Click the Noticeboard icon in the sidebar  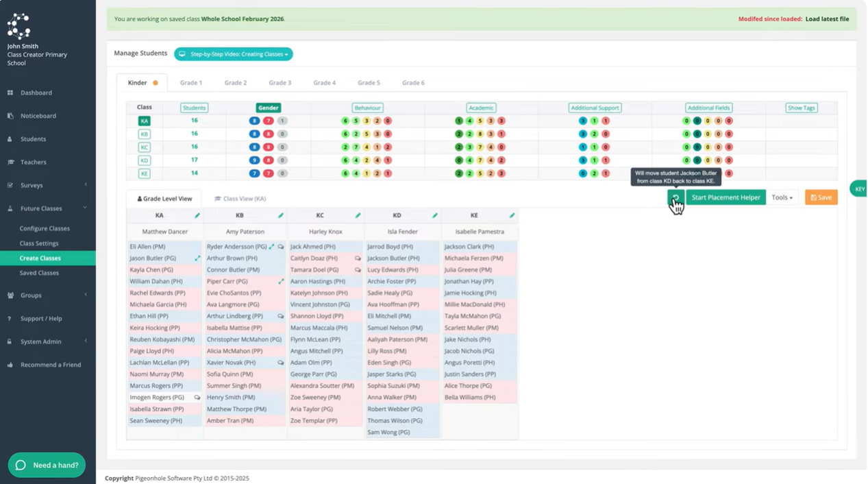point(10,116)
